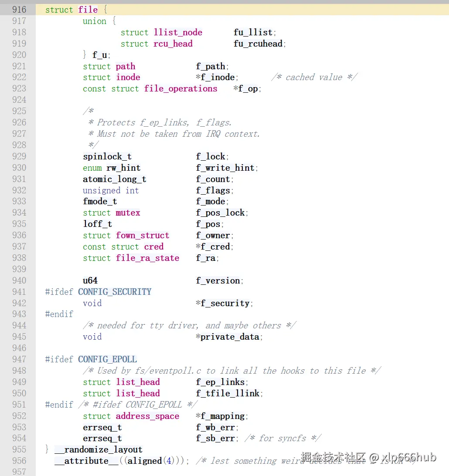Open the struct inode cross-reference
Viewport: 449px width, 476px height.
[x=128, y=77]
